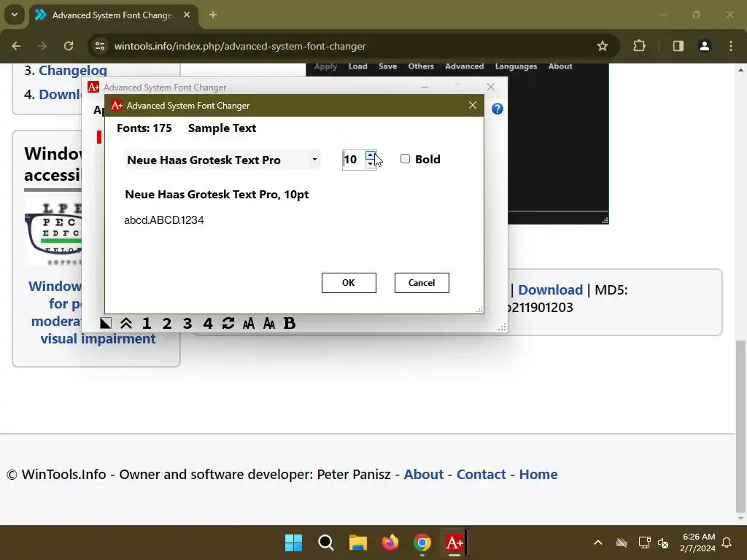This screenshot has width=747, height=560.
Task: Click the bold B icon in bottom toolbar
Action: point(289,323)
